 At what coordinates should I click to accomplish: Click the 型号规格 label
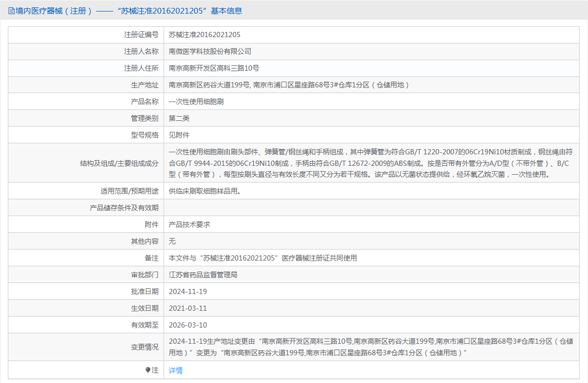(145, 135)
